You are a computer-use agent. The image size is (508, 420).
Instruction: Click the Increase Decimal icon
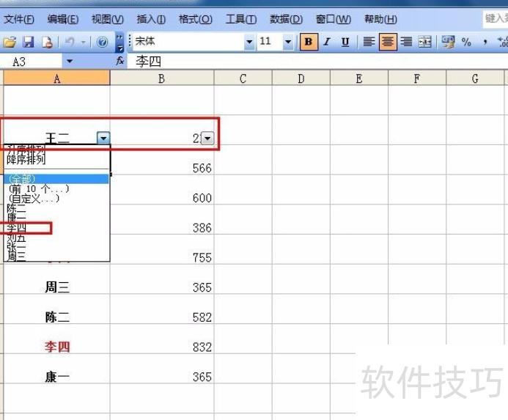click(x=503, y=42)
